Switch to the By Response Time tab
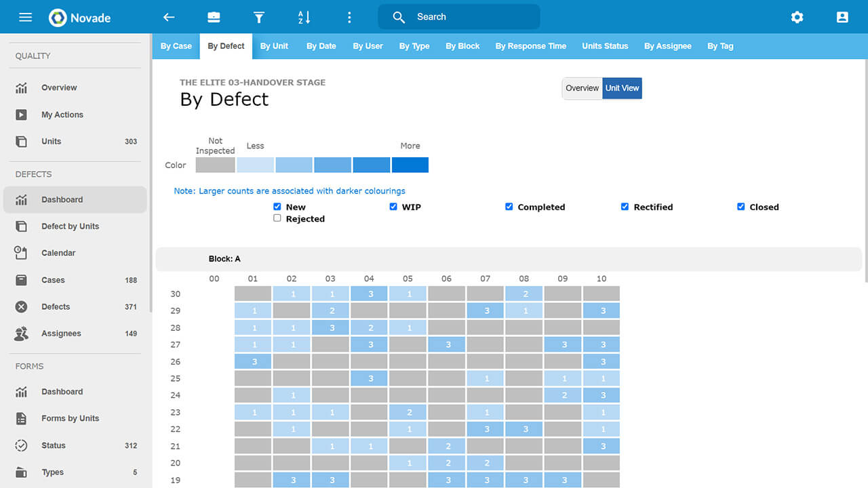 click(x=530, y=46)
